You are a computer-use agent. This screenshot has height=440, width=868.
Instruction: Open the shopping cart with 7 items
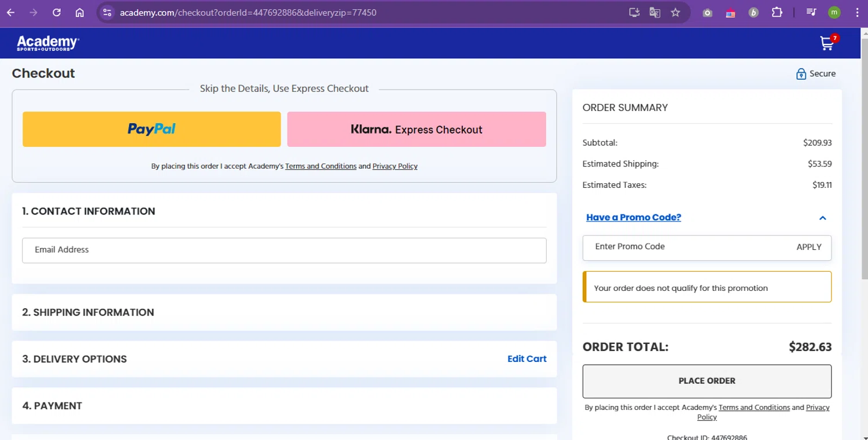click(x=829, y=42)
